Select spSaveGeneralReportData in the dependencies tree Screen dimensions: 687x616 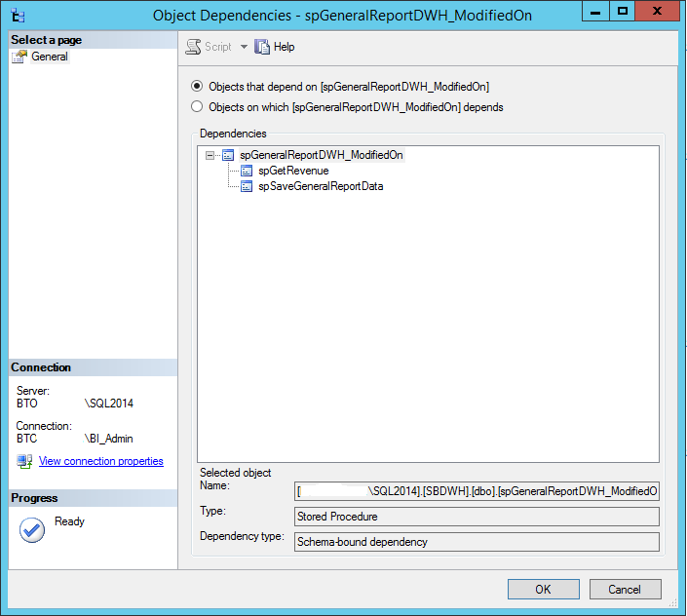[x=321, y=186]
